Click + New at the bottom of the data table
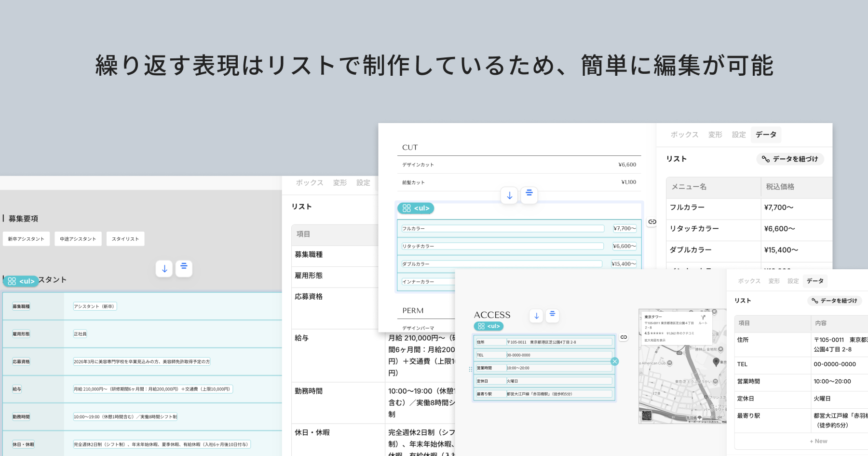This screenshot has height=456, width=868. [818, 441]
